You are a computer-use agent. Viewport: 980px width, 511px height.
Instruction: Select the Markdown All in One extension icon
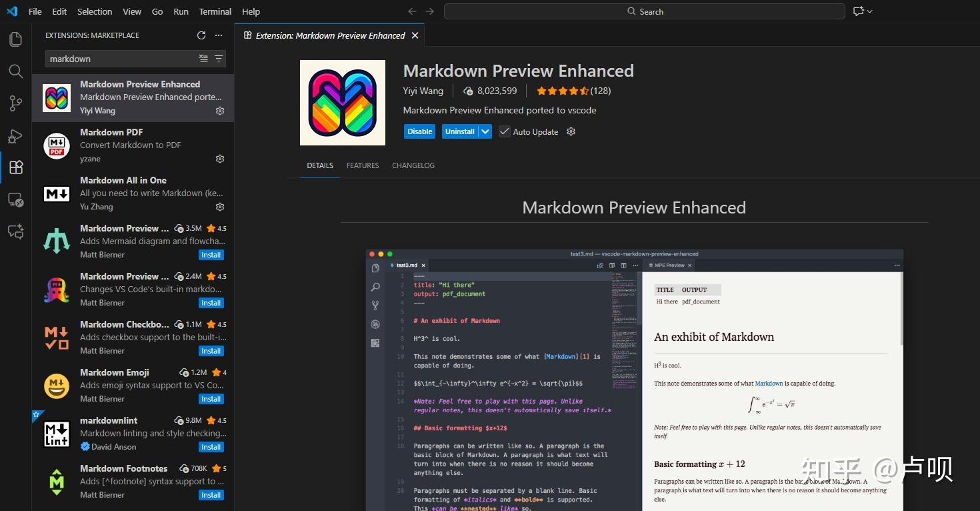57,194
